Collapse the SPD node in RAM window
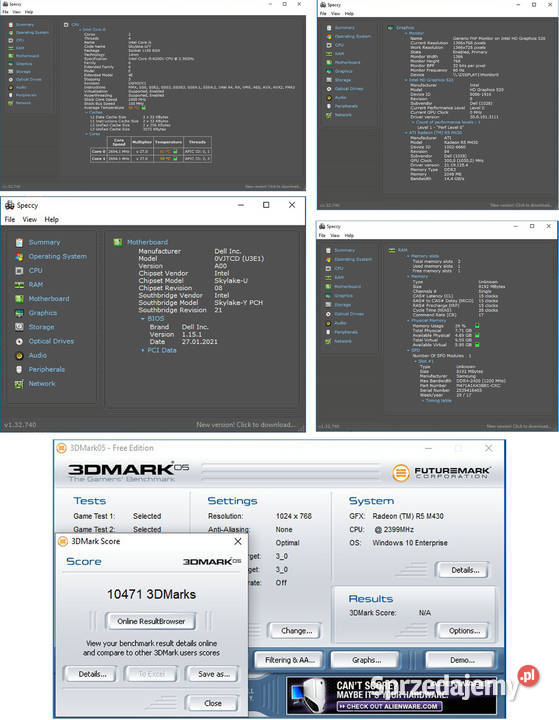Image resolution: width=559 pixels, height=720 pixels. point(408,350)
